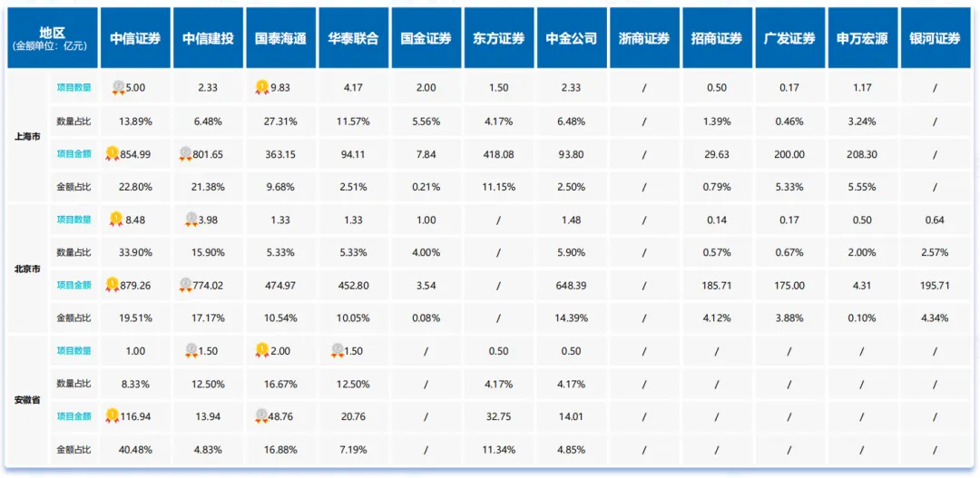Screen dimensions: 980x478
Task: Click 项目数量 label in 上海市 section
Action: 73,87
